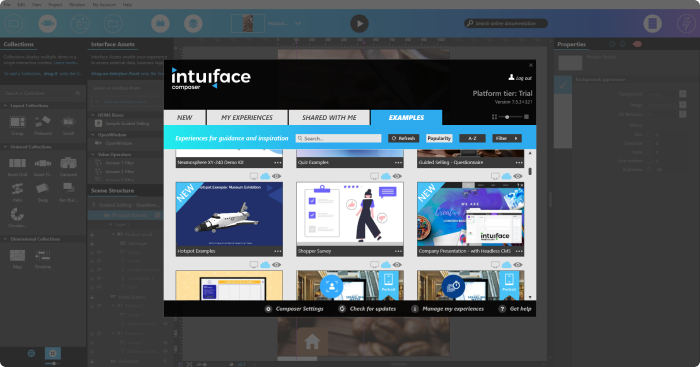Collapse the Value Operators group
Viewport: 700px width, 367px height.
[x=93, y=154]
